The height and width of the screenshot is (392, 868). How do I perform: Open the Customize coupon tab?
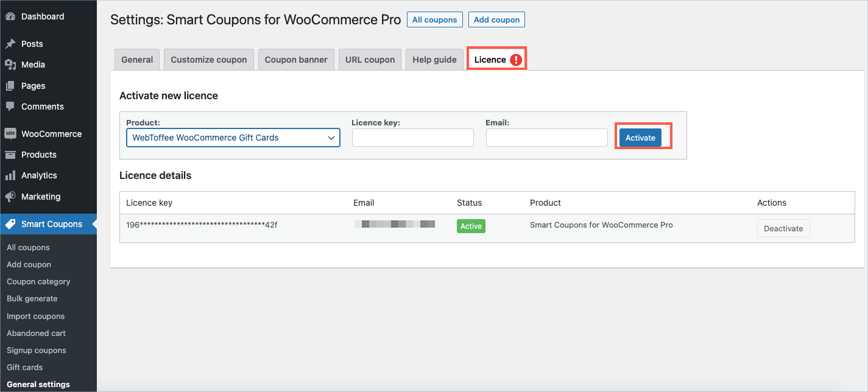(x=209, y=60)
